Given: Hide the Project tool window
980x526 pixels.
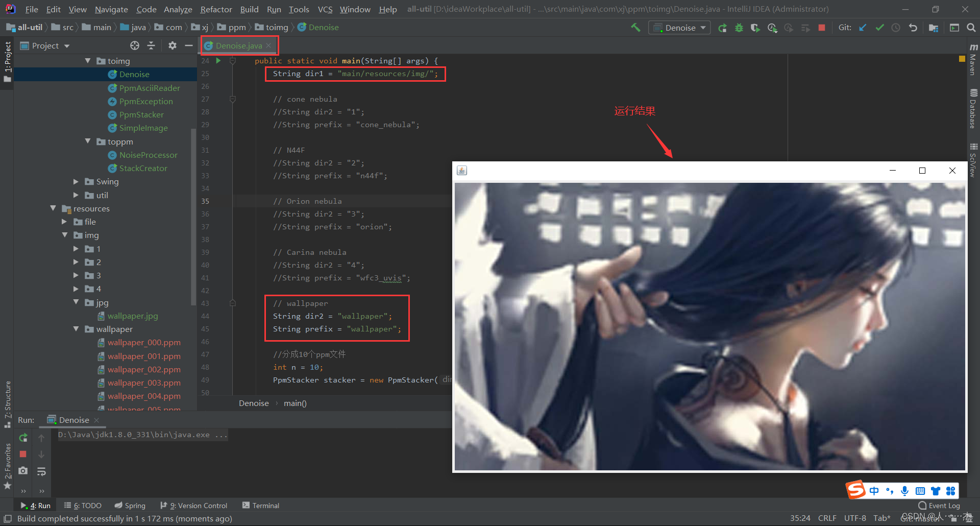Looking at the screenshot, I should (188, 45).
